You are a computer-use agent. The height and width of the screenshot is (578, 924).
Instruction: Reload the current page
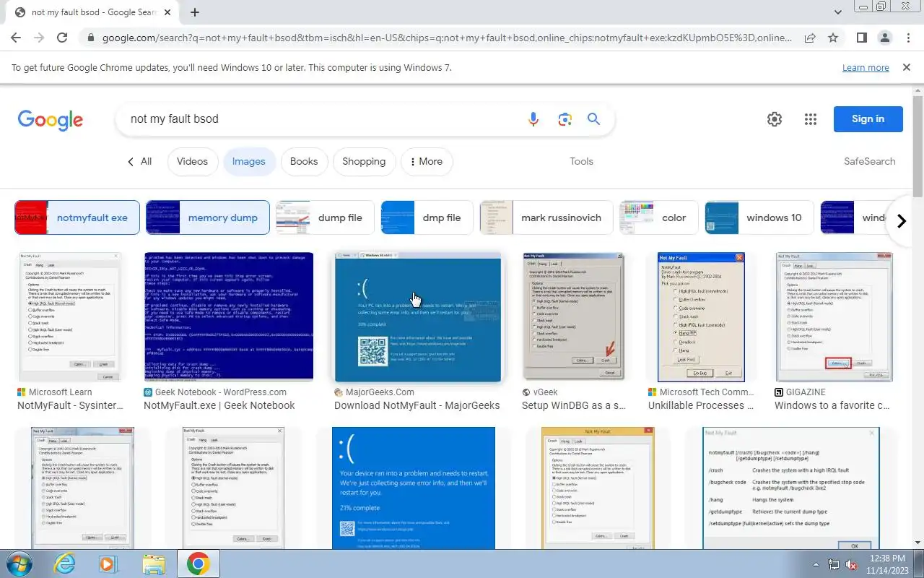pyautogui.click(x=62, y=38)
